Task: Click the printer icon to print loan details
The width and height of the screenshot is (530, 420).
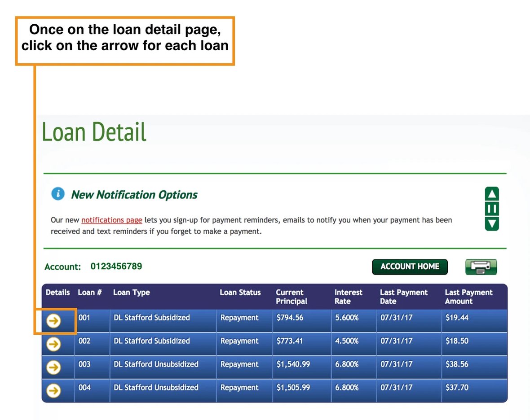Action: point(481,267)
